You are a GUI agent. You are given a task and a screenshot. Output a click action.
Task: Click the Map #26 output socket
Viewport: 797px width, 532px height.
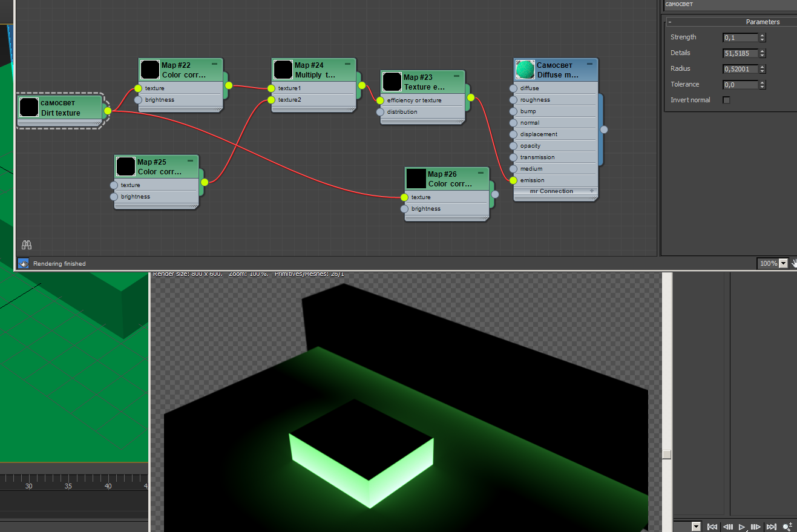point(495,194)
